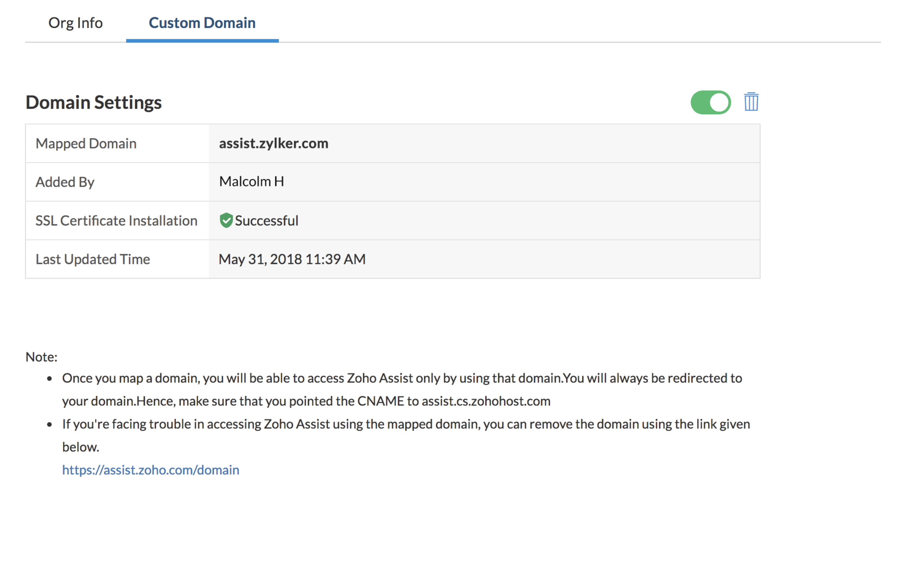This screenshot has width=924, height=561.
Task: Click the SSL Certificate Installation label
Action: point(116,220)
